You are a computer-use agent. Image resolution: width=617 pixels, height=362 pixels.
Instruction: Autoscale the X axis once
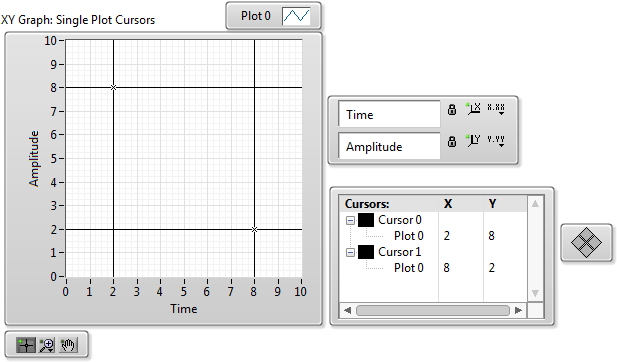[x=473, y=109]
